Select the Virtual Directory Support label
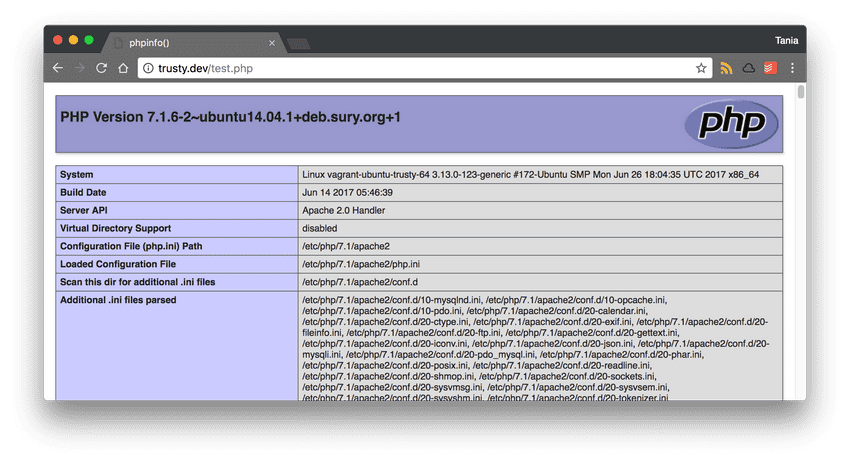The image size is (850, 463). click(x=115, y=228)
